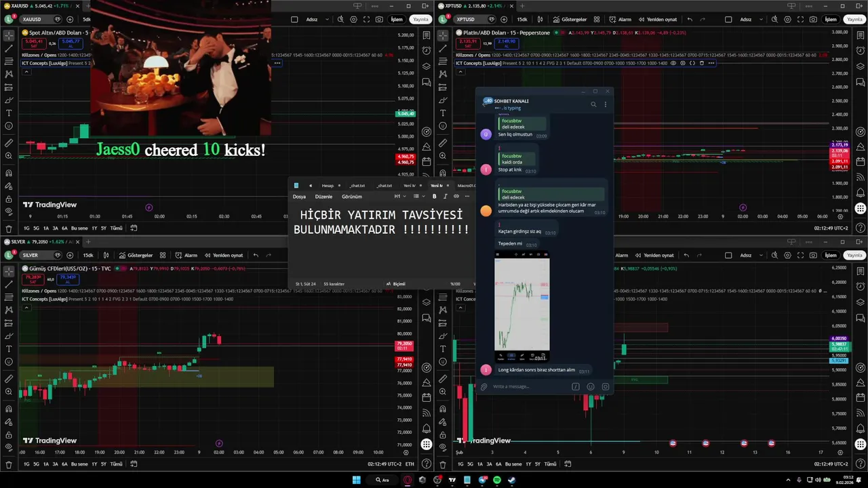
Task: Attach file with paperclip in Telegram chat
Action: click(x=484, y=387)
